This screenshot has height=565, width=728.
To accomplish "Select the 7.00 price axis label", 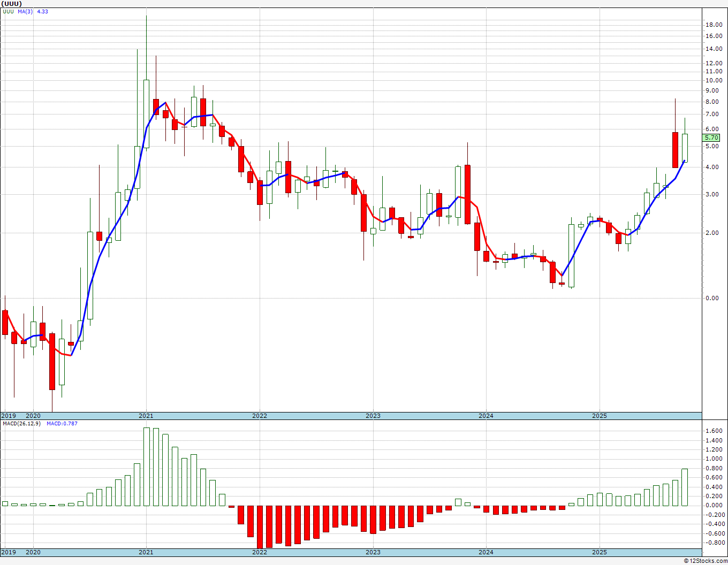I will [x=713, y=114].
